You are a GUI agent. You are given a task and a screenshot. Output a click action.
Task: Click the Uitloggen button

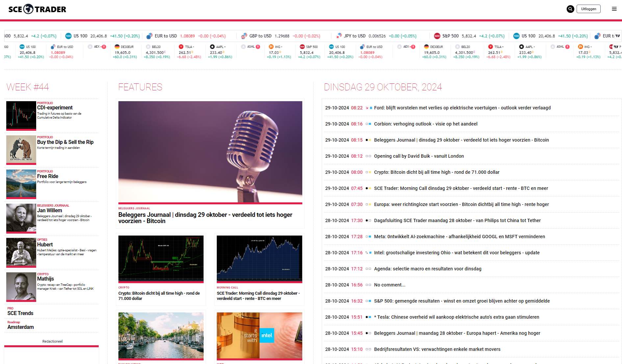click(x=588, y=9)
